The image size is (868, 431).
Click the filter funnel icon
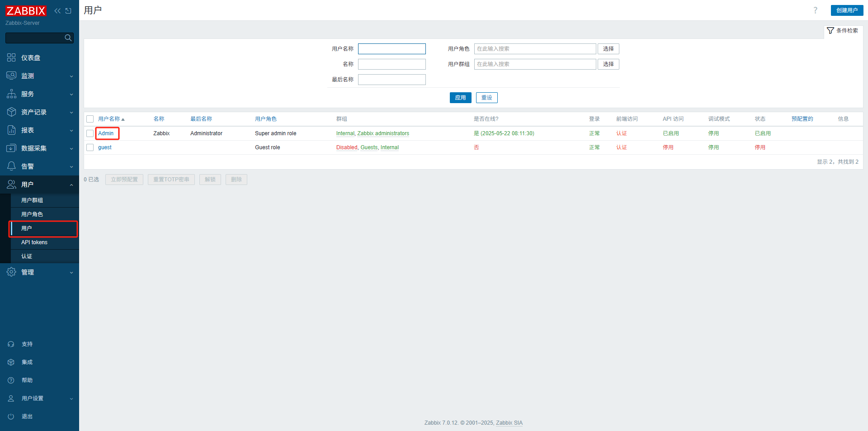830,31
